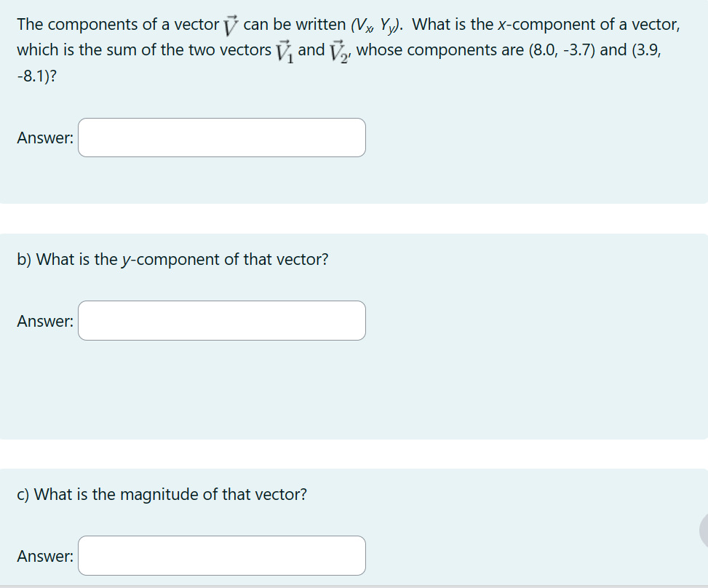The image size is (708, 588).
Task: Select the text asking about the y-component
Action: [x=172, y=259]
